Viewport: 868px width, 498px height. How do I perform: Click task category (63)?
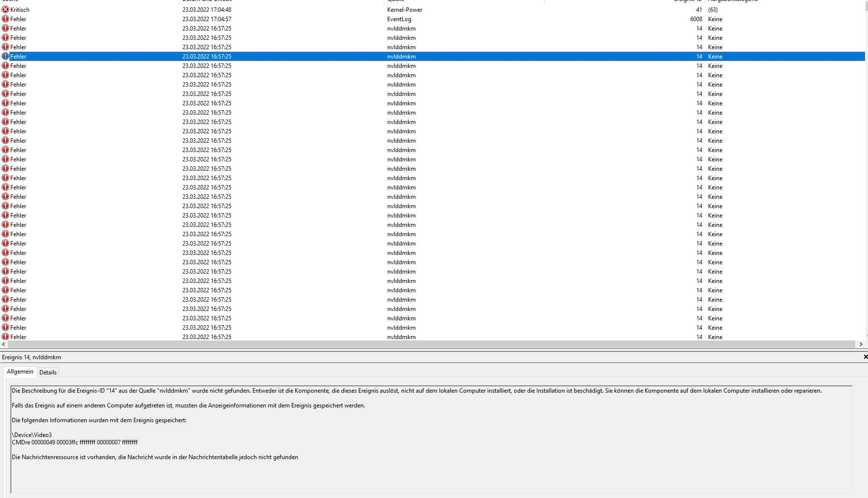[x=713, y=10]
